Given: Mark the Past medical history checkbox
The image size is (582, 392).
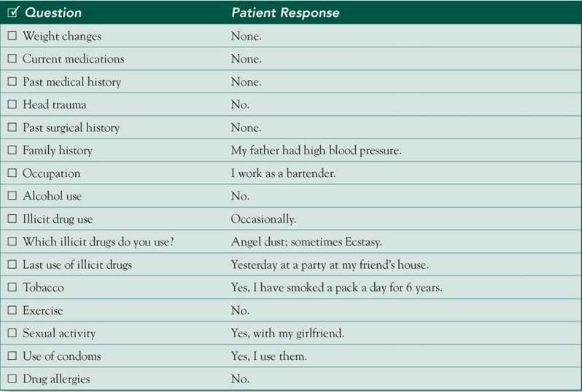Looking at the screenshot, I should click(x=12, y=82).
